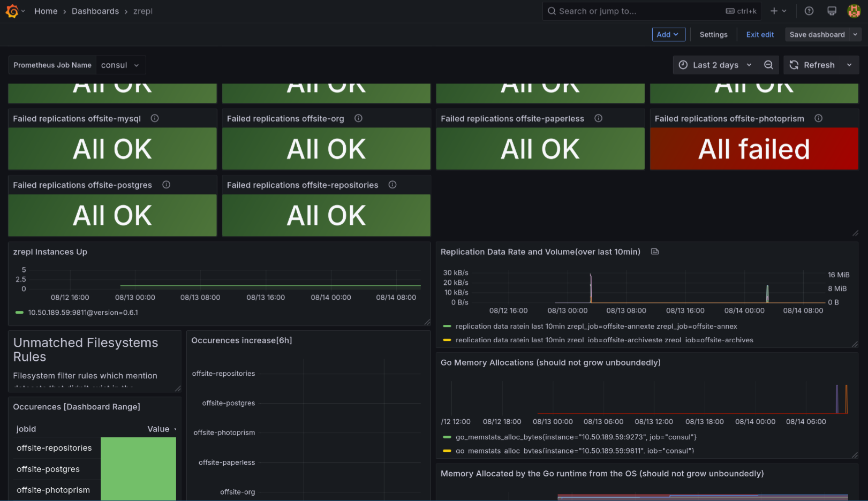Click Failed replications offsite-org panel title
The width and height of the screenshot is (868, 501).
[285, 118]
